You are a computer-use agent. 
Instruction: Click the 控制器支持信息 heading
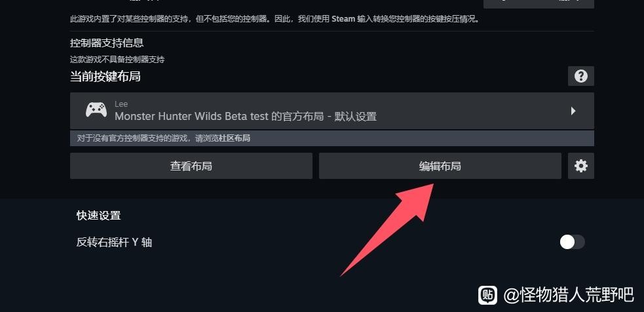(x=107, y=43)
